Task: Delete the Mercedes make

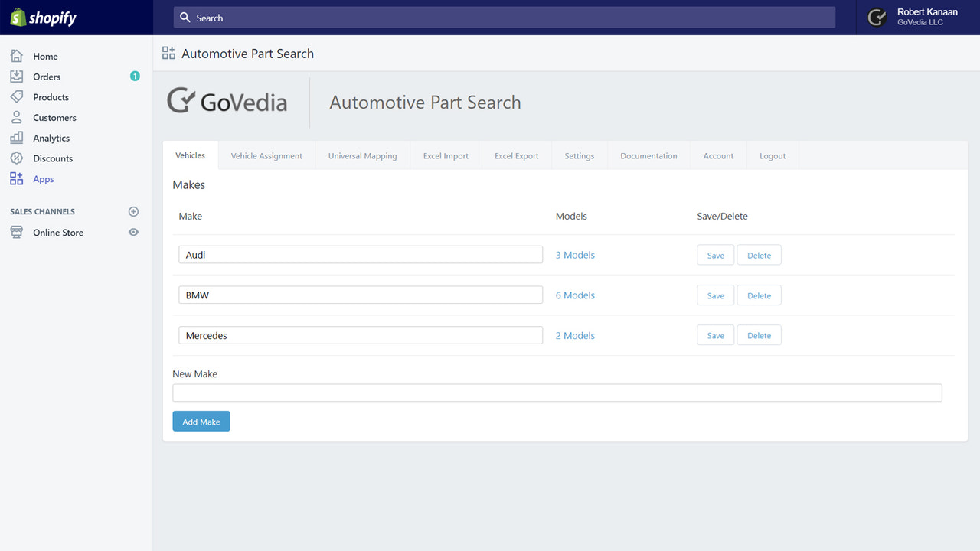Action: 758,334
